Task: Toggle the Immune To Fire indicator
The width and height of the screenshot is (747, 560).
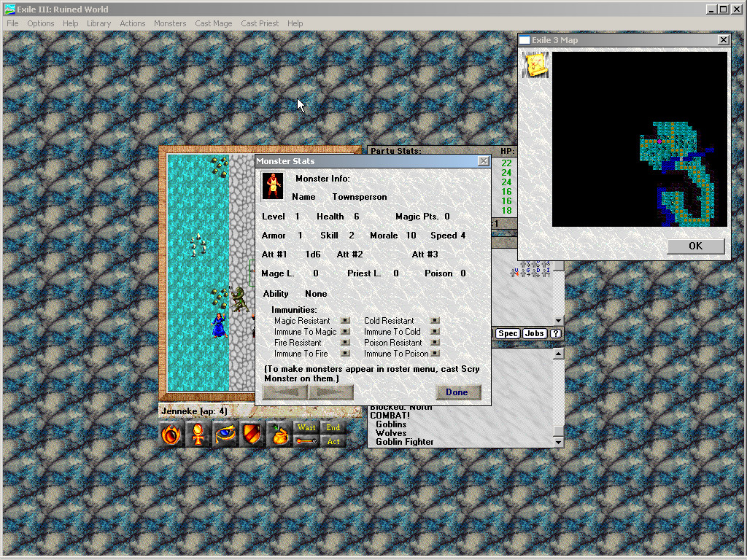Action: 345,354
